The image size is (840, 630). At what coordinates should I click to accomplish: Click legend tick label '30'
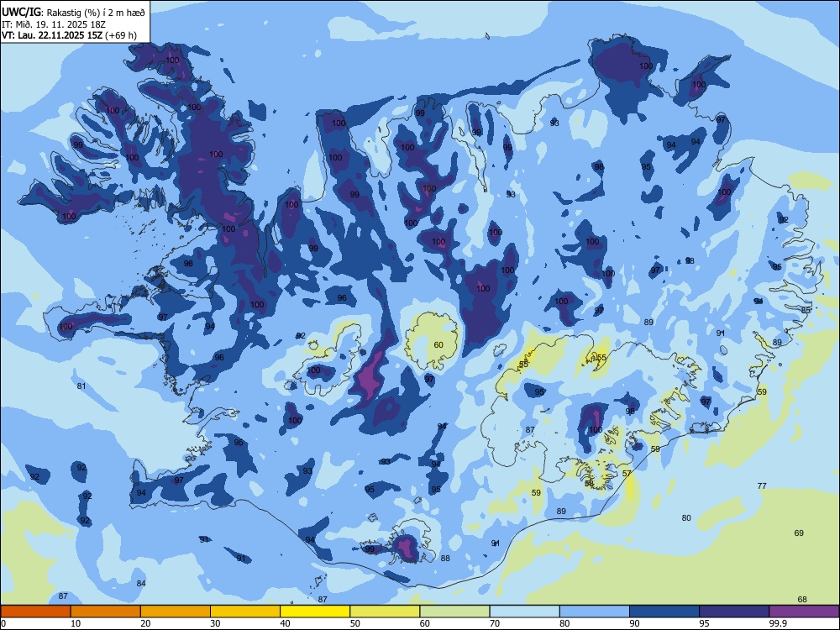215,623
